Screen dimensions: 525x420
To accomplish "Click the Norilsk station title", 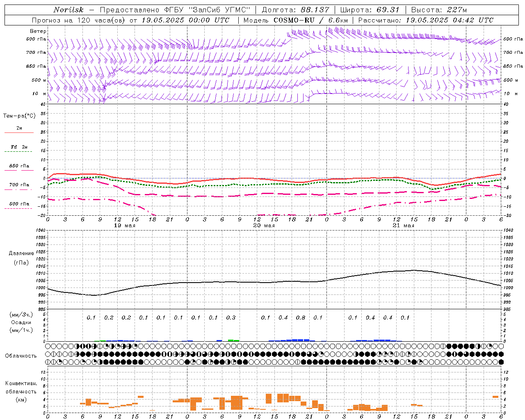I will pyautogui.click(x=68, y=10).
